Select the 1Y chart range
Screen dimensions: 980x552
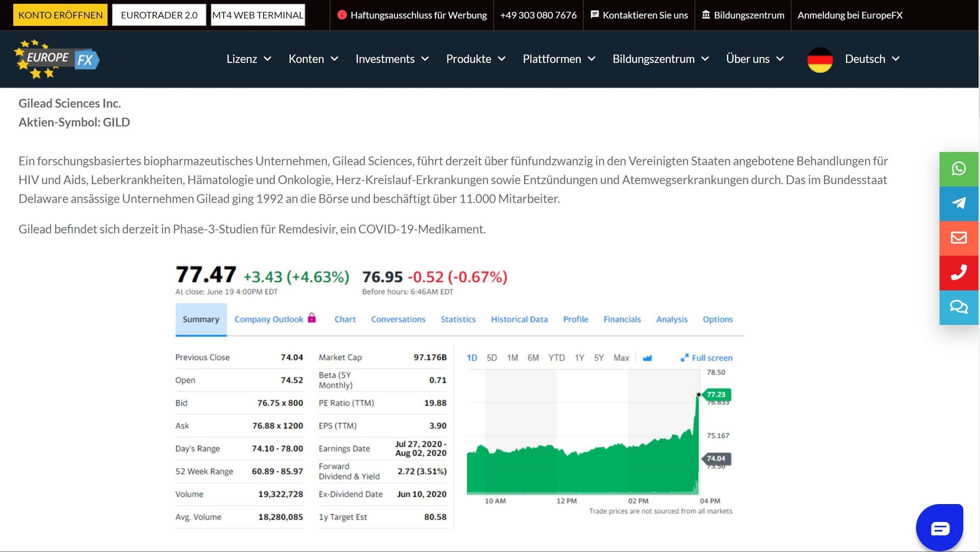(579, 358)
